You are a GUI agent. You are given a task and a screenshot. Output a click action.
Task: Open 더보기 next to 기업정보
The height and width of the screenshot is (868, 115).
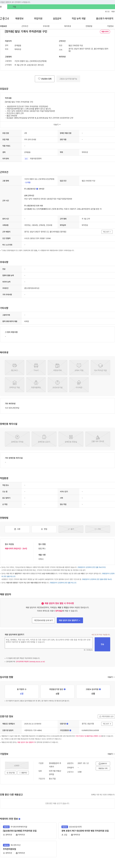[x=111, y=754]
